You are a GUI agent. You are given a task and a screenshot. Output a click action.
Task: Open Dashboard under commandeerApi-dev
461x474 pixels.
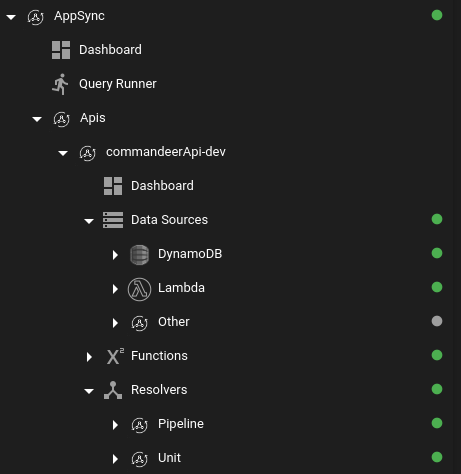coord(162,186)
